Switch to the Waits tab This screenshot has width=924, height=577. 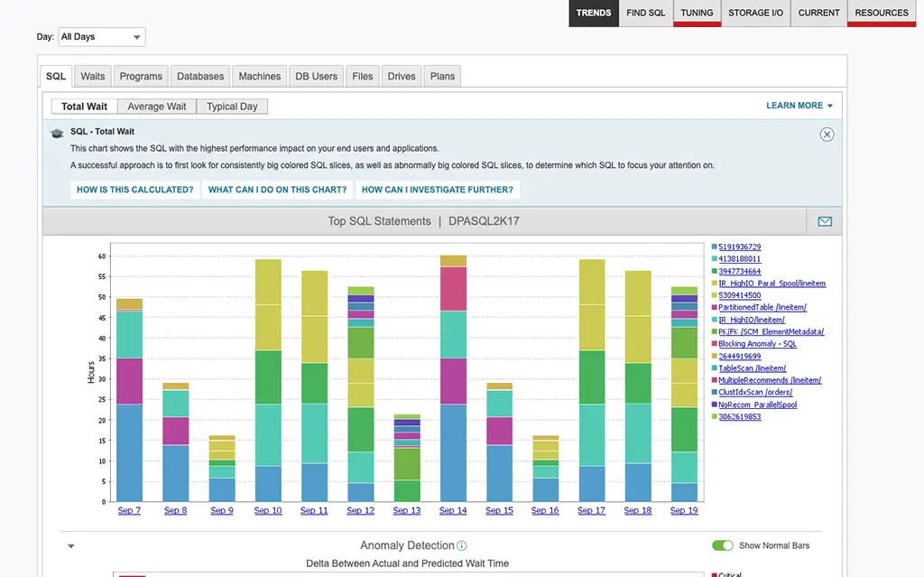tap(92, 76)
